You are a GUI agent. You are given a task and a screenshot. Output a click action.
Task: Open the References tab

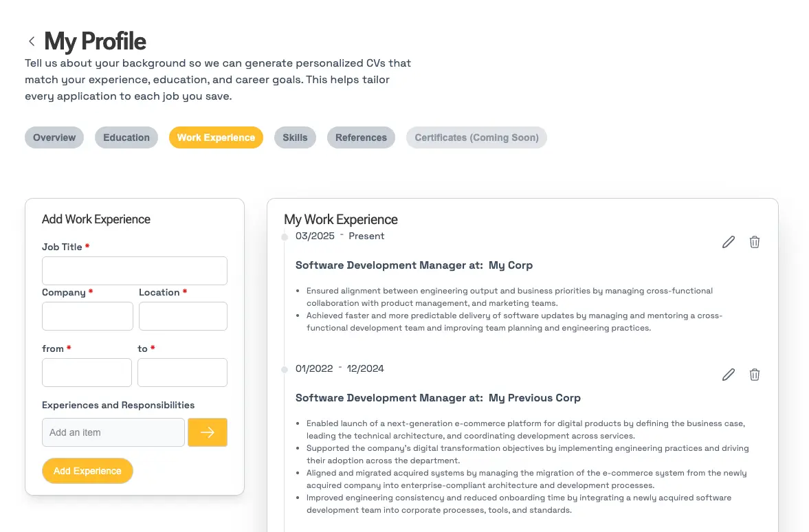[361, 137]
